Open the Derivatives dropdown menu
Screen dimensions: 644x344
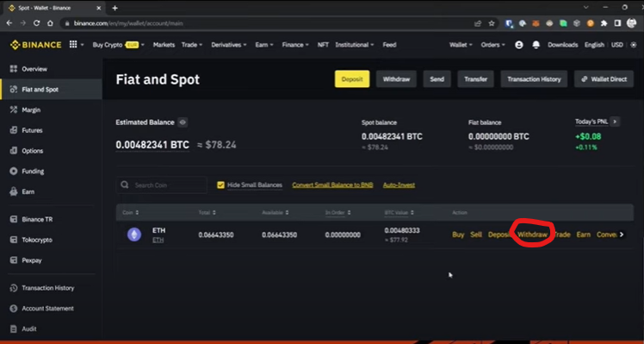229,45
